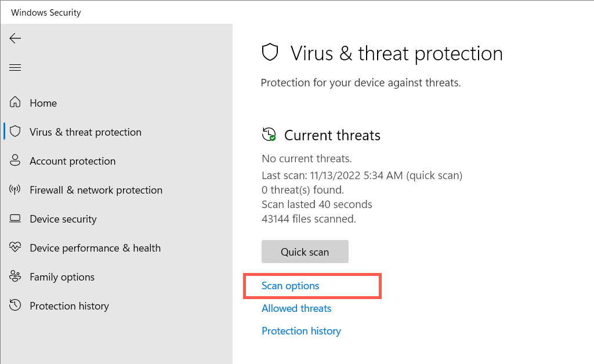594x364 pixels.
Task: Click the back arrow icon
Action: [15, 38]
